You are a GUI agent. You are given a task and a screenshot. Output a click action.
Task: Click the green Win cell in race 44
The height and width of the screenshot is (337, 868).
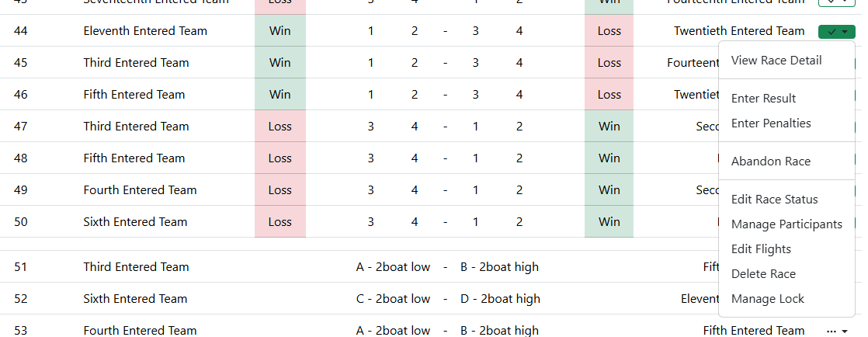[x=279, y=31]
